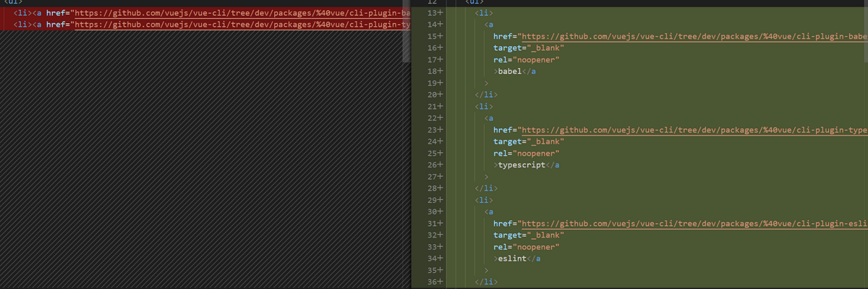The image size is (868, 289).
Task: Click target="_blank" on line 16
Action: 528,48
